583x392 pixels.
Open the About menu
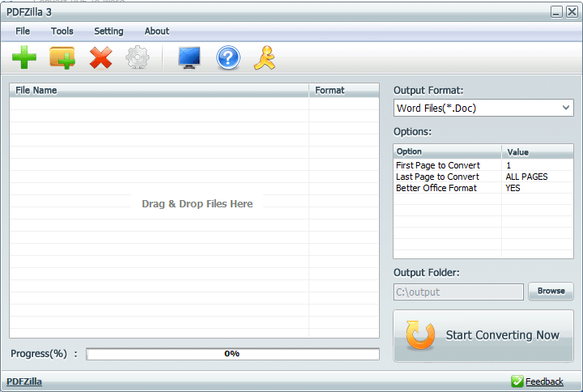tap(157, 32)
